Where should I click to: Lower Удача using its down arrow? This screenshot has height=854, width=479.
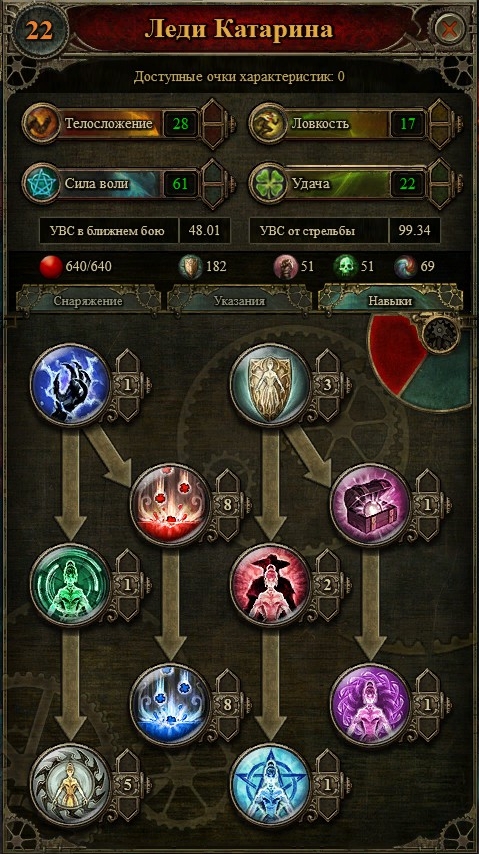click(440, 196)
